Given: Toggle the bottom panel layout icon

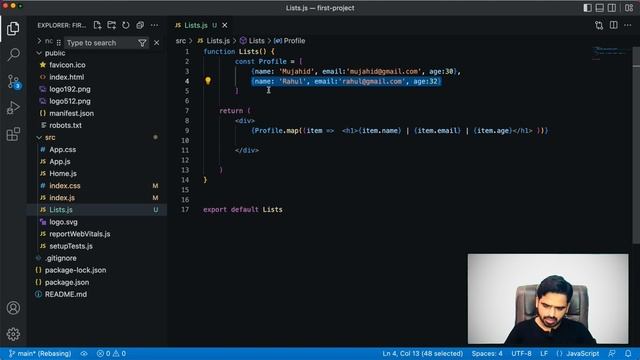Looking at the screenshot, I should click(x=600, y=8).
